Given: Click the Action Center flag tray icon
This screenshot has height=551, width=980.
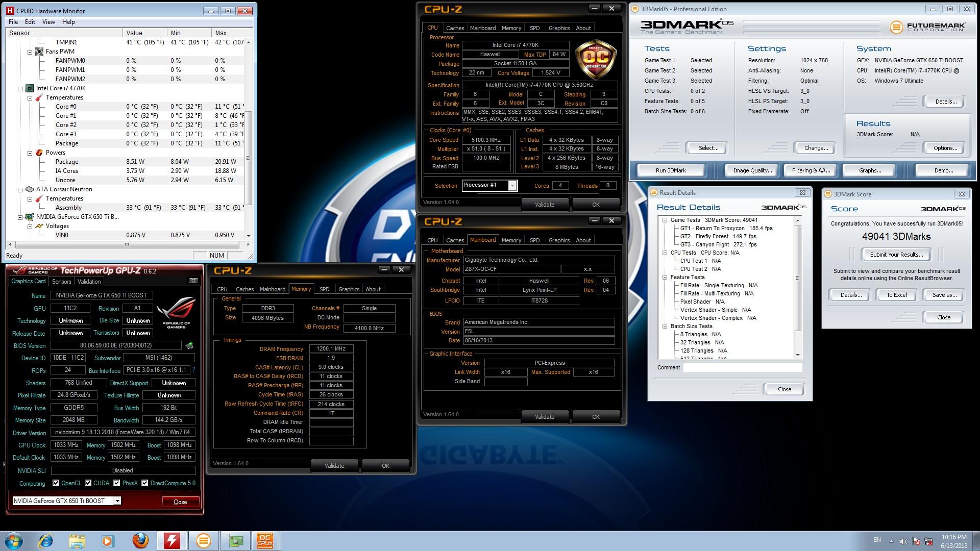Looking at the screenshot, I should point(917,541).
